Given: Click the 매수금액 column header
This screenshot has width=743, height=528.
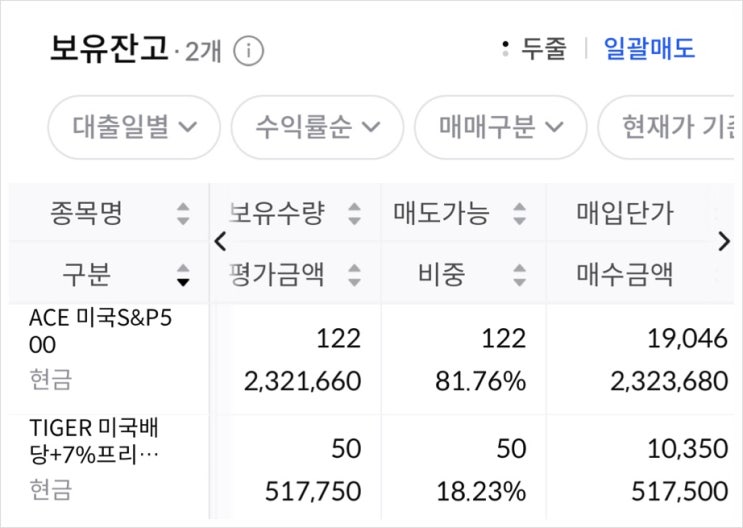Looking at the screenshot, I should pyautogui.click(x=625, y=275).
